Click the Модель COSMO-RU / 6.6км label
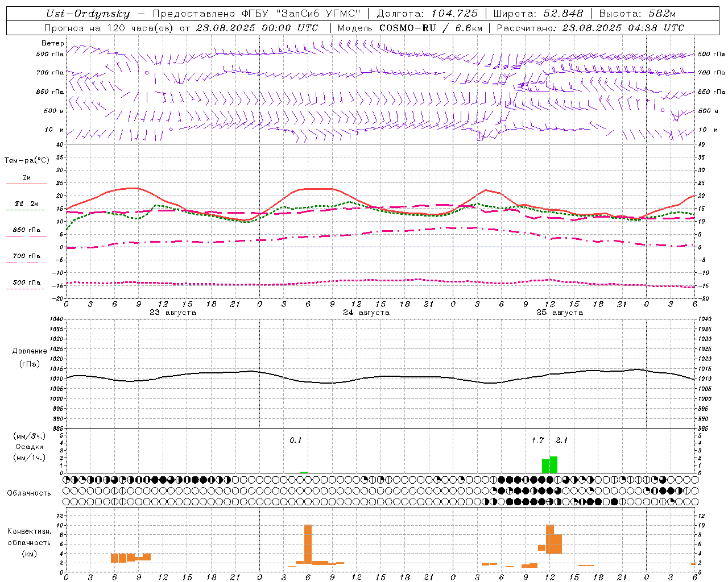Screen dimensions: 728x582 410,28
